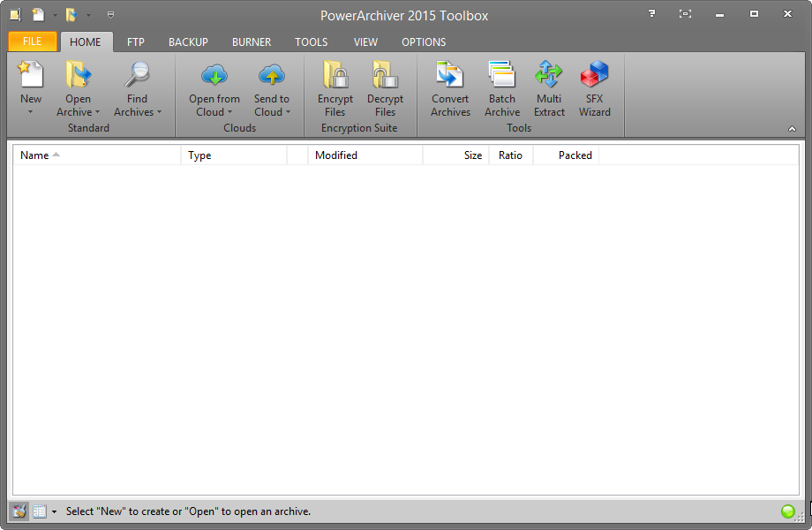Select the HOME ribbon tab
The image size is (812, 530).
[x=86, y=42]
